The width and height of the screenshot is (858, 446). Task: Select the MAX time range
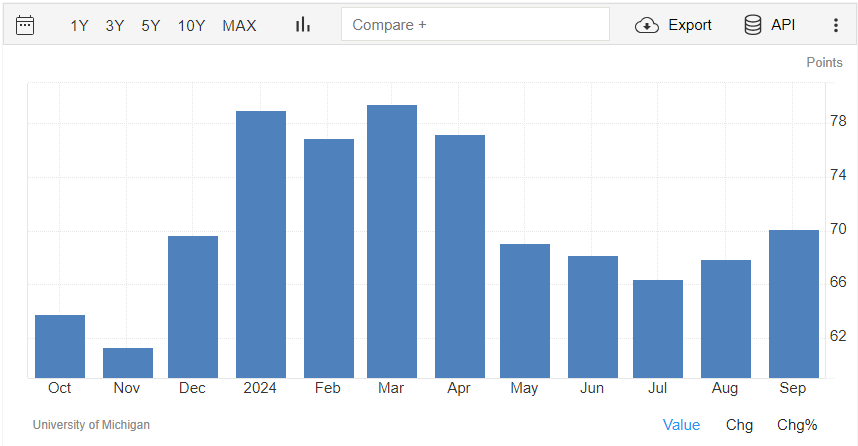click(239, 26)
